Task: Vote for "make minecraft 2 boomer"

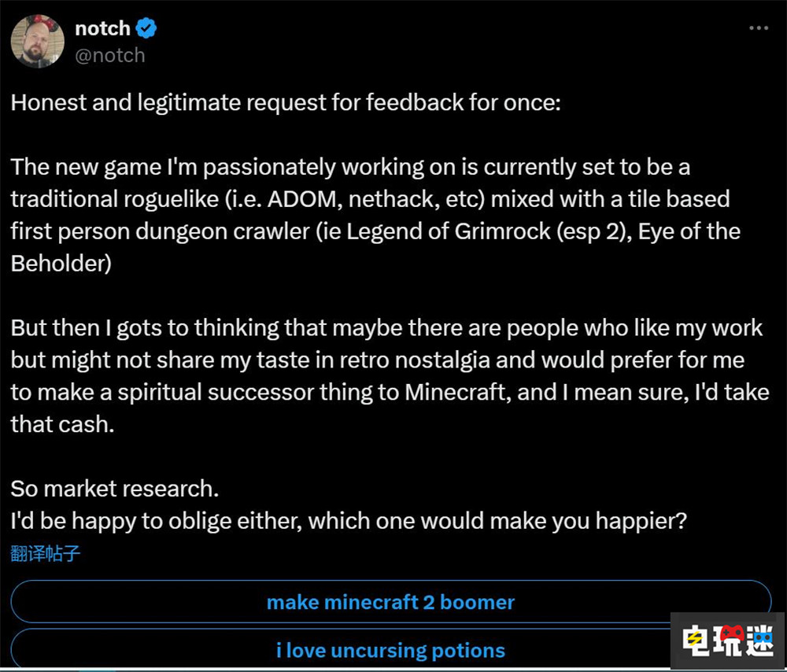Action: pyautogui.click(x=391, y=602)
